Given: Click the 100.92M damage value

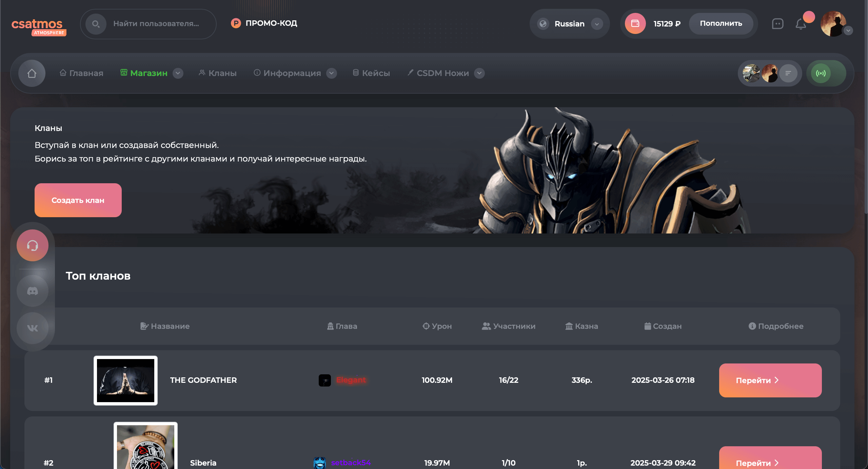Looking at the screenshot, I should [x=437, y=380].
